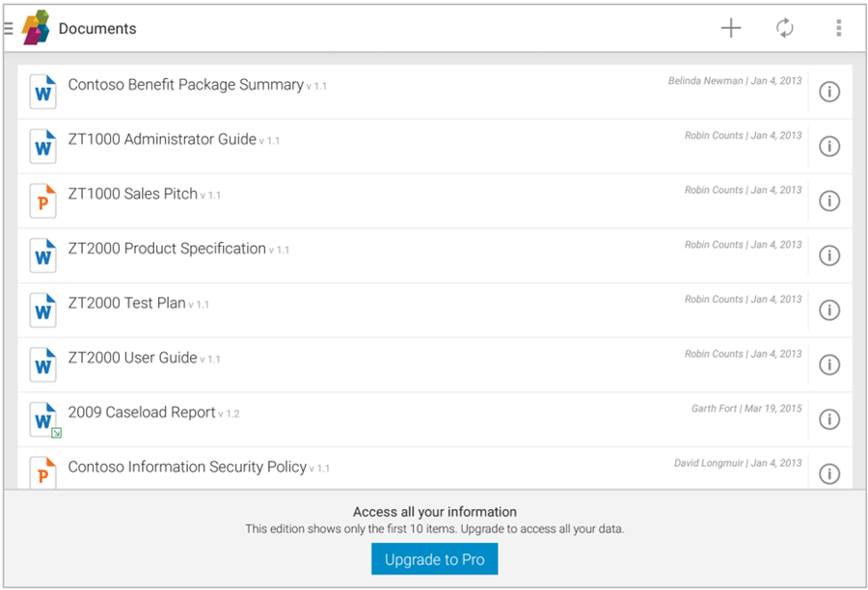Open Contoso Benefit Package Summary document
The height and width of the screenshot is (590, 868).
[185, 85]
